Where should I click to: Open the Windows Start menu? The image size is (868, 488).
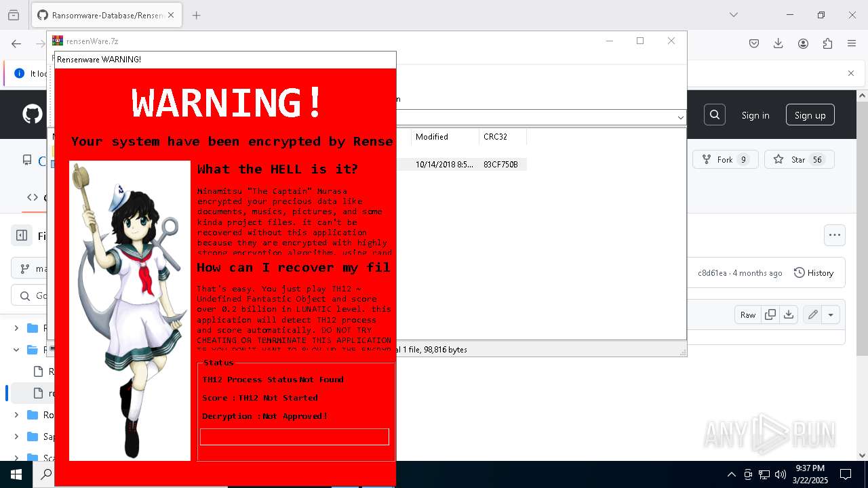(x=16, y=474)
